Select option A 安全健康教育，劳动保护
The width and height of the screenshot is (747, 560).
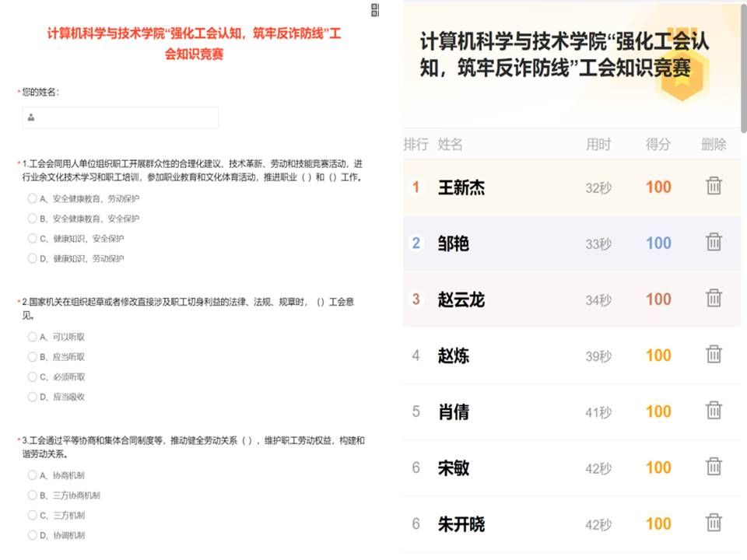point(33,198)
